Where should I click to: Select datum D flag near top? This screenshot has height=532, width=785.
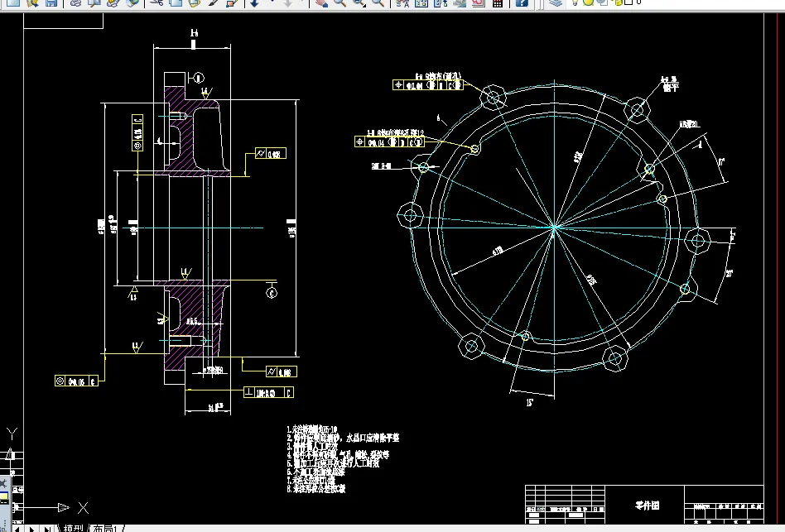point(198,78)
